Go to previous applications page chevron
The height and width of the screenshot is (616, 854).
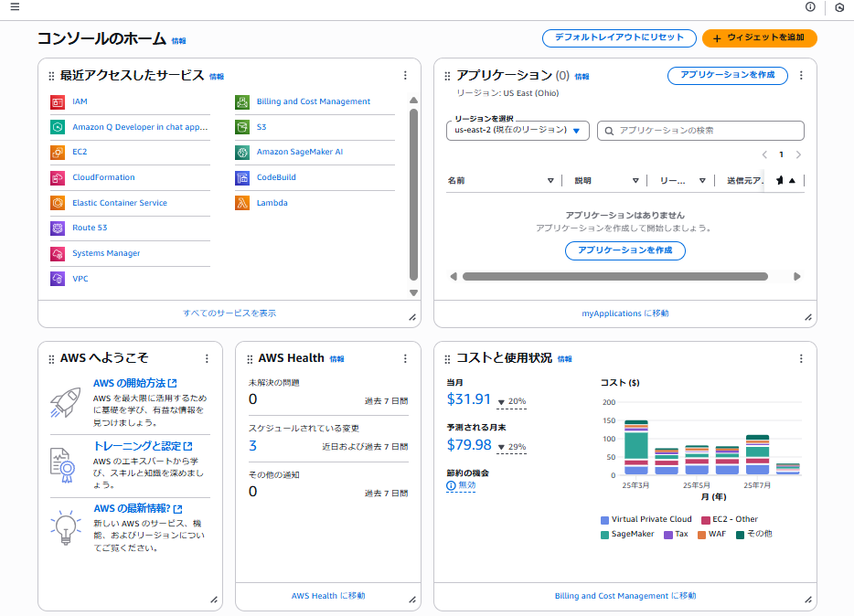click(764, 155)
